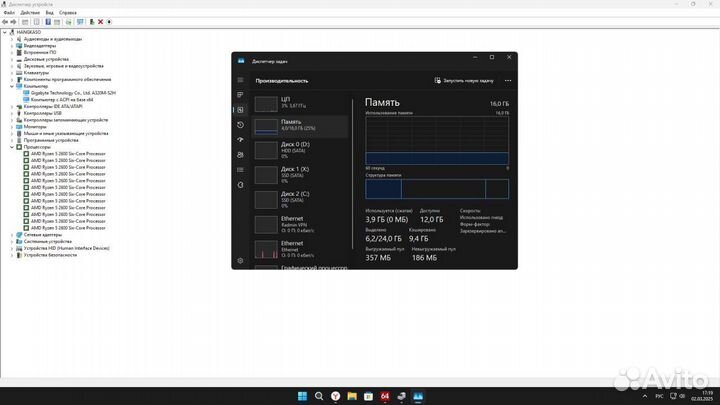Viewport: 720px width, 405px height.
Task: Open App history icon in Task Manager sidebar
Action: (x=240, y=125)
